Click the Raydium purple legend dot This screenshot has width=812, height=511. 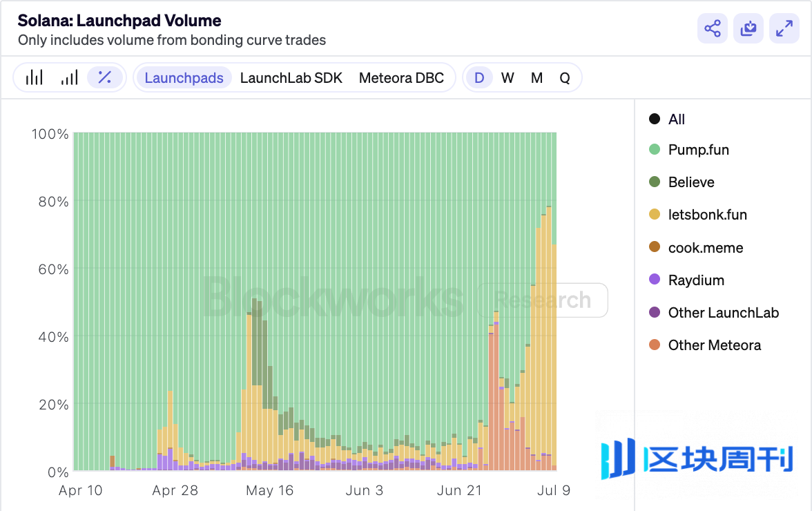655,280
